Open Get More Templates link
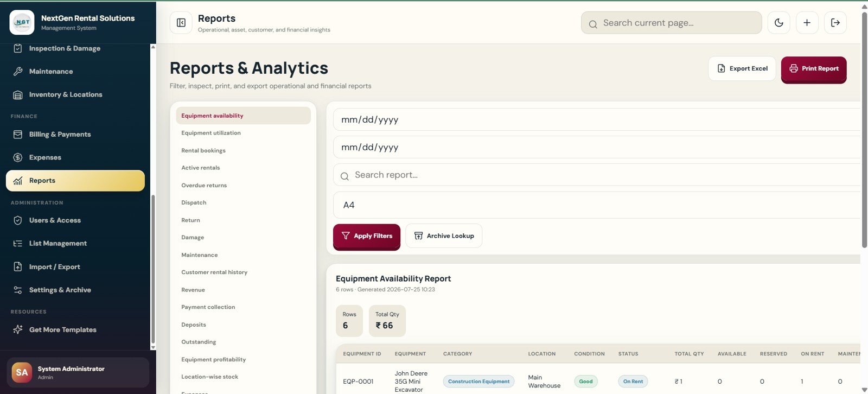 click(75, 329)
